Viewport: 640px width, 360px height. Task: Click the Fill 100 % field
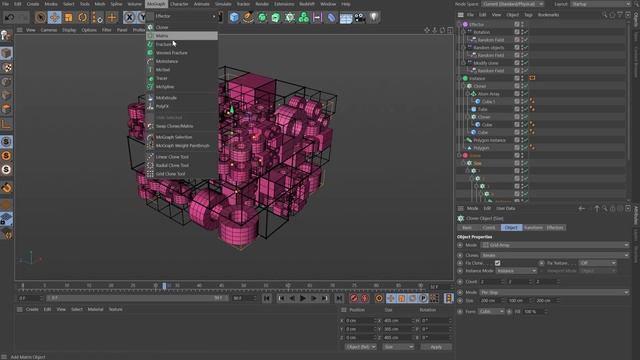[535, 311]
